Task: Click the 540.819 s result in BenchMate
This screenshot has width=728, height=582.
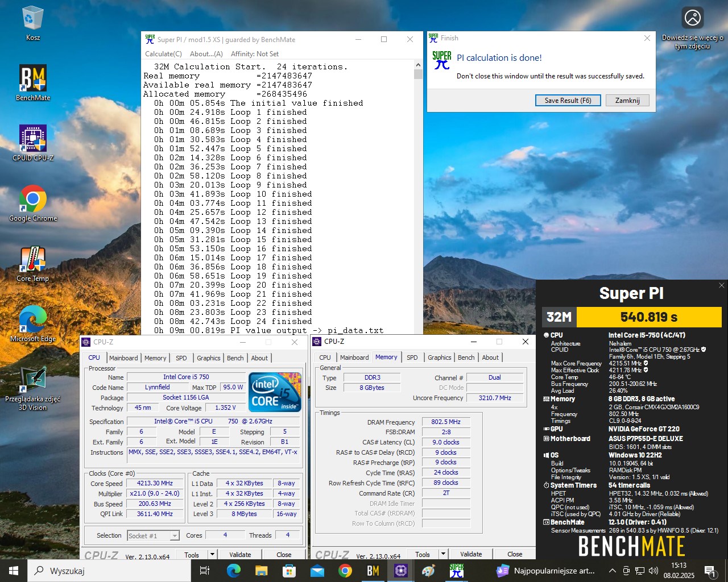Action: coord(648,317)
